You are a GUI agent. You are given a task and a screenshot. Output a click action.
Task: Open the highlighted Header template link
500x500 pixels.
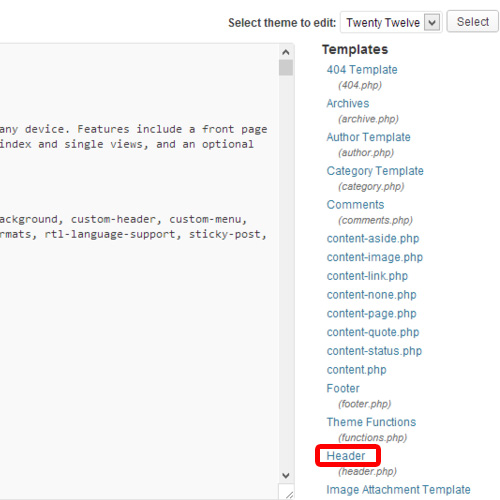(346, 456)
